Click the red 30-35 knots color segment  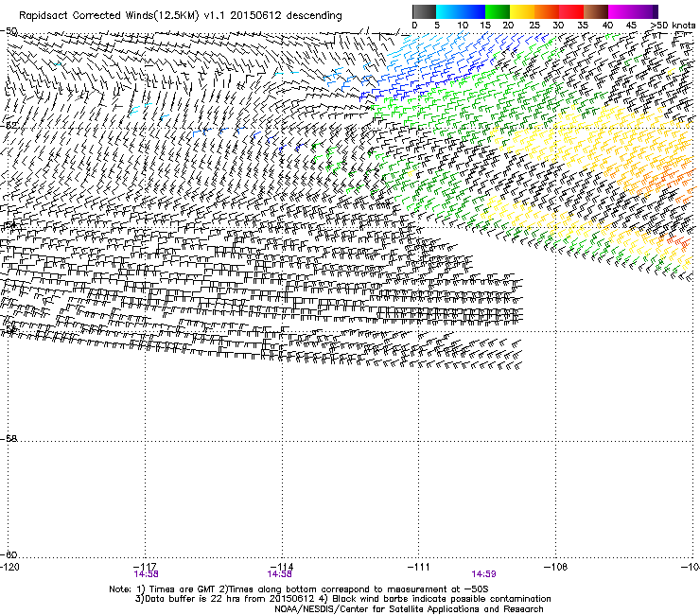click(x=571, y=11)
